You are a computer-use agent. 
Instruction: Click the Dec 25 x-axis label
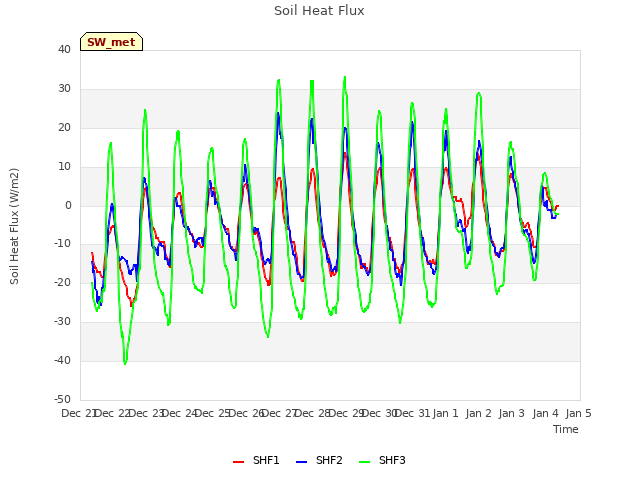coord(213,413)
